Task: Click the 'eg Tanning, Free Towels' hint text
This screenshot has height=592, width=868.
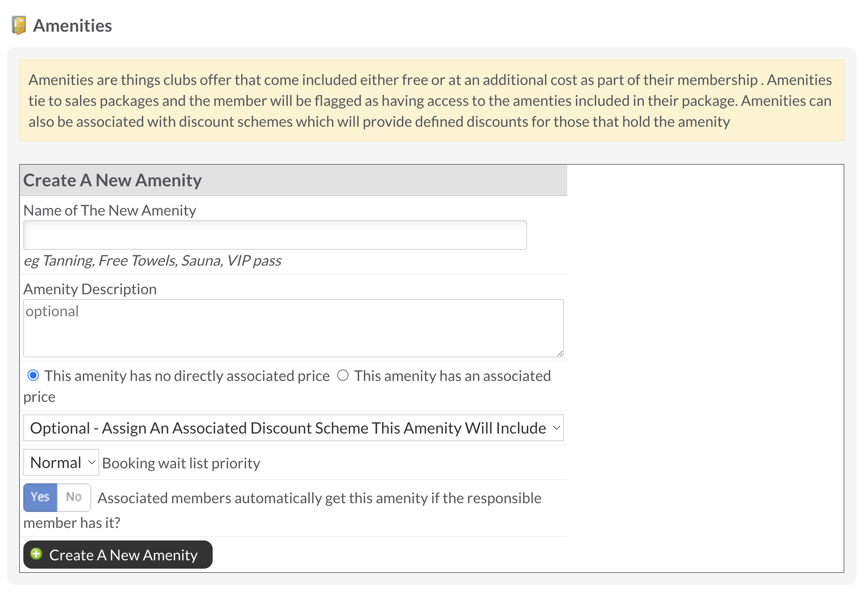Action: tap(152, 261)
